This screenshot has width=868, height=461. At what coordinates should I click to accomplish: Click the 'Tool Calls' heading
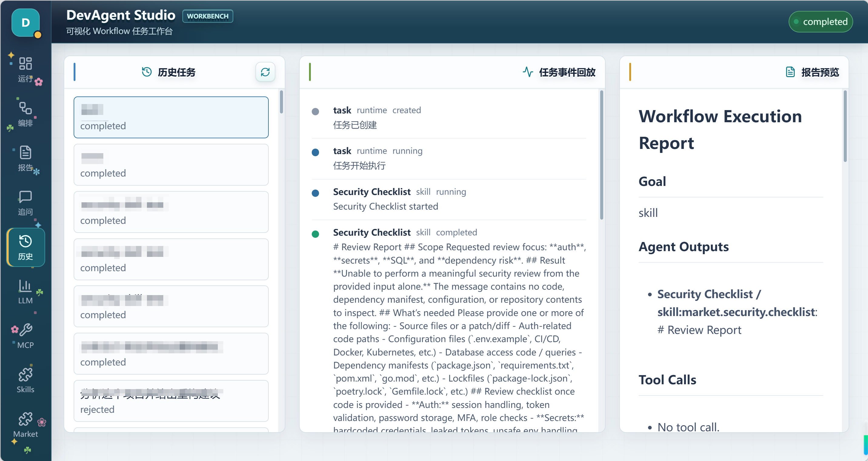coord(667,379)
